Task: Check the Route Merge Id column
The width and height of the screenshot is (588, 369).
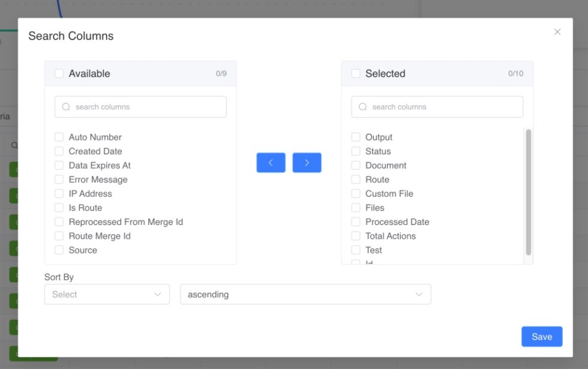Action: click(59, 236)
